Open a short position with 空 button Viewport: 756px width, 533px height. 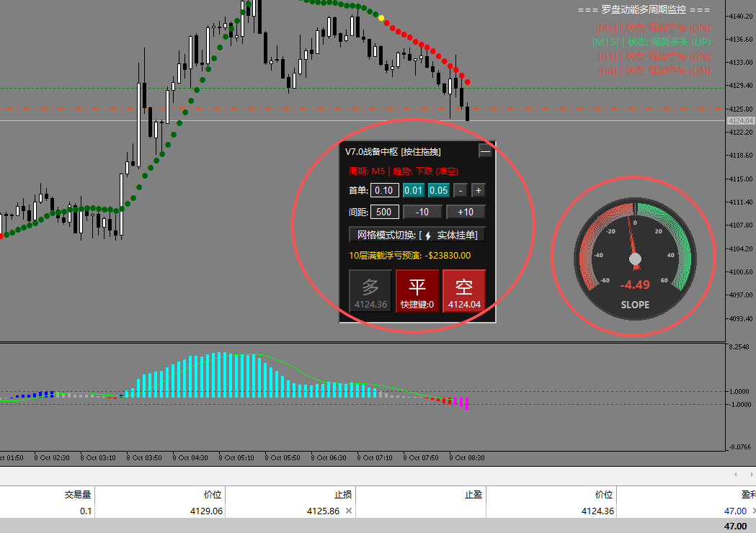(464, 291)
